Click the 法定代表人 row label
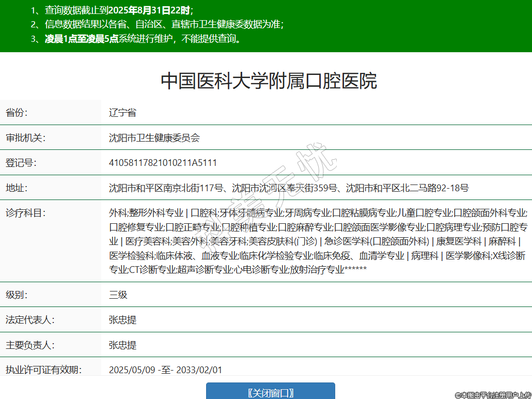The image size is (532, 399). point(29,320)
